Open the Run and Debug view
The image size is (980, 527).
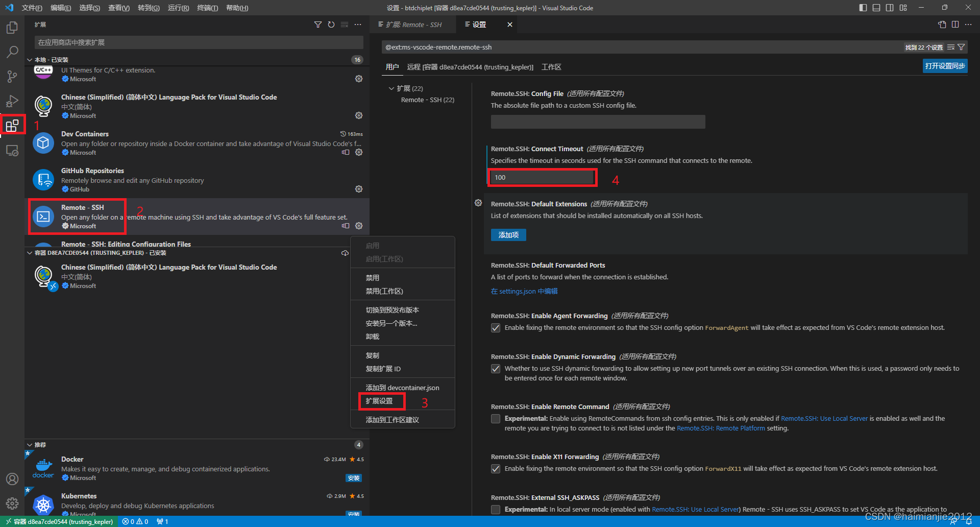(x=12, y=101)
